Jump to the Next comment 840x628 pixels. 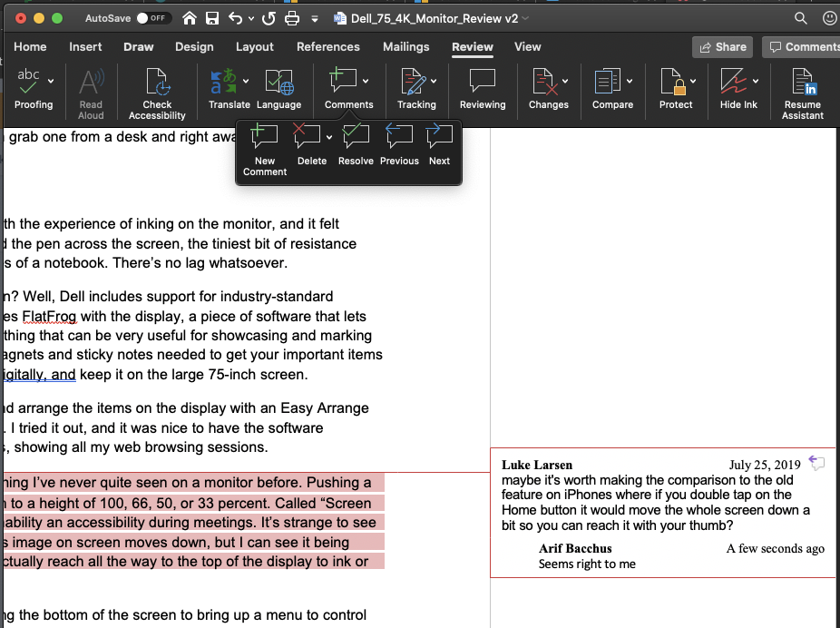pos(439,144)
